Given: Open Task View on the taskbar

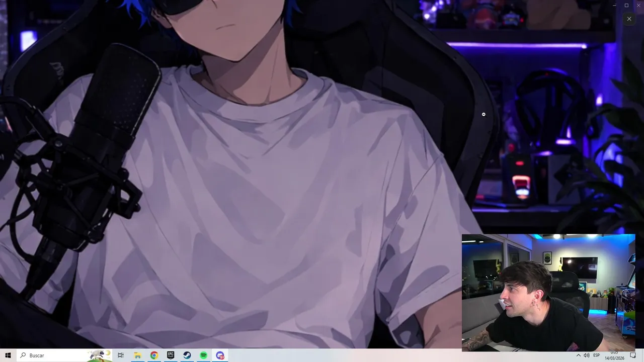Looking at the screenshot, I should (x=121, y=355).
